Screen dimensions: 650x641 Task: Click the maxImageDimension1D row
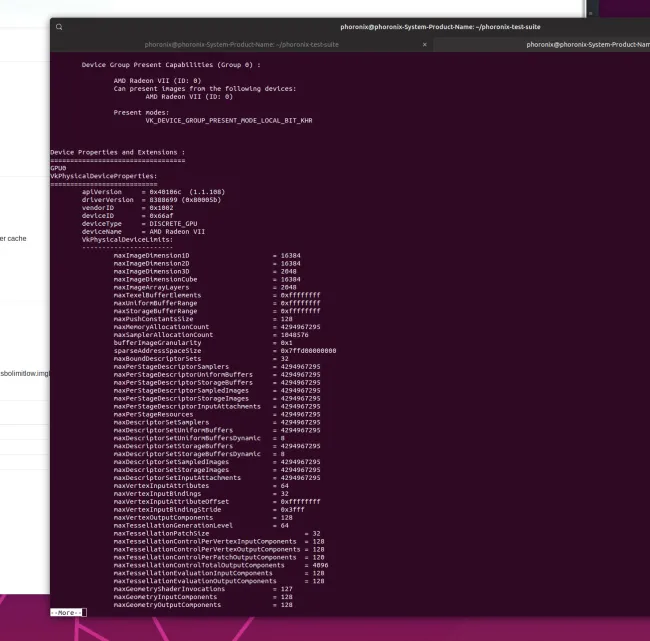click(x=207, y=255)
